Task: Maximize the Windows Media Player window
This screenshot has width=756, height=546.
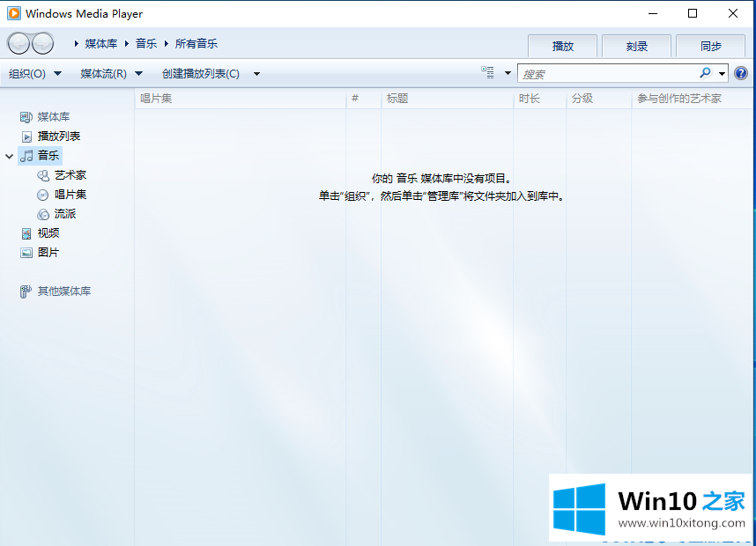Action: pos(693,13)
